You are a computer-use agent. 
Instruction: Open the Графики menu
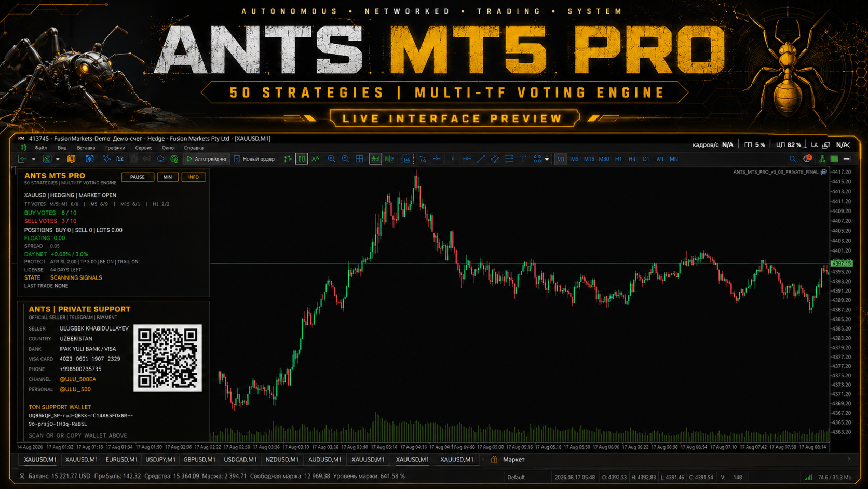pyautogui.click(x=115, y=148)
